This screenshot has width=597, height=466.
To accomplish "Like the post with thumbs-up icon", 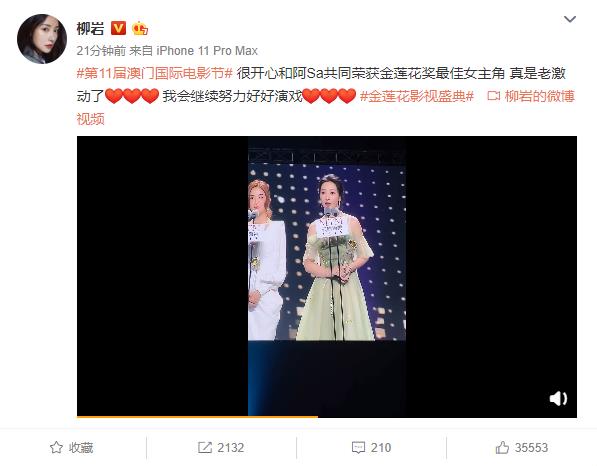I will coord(502,447).
